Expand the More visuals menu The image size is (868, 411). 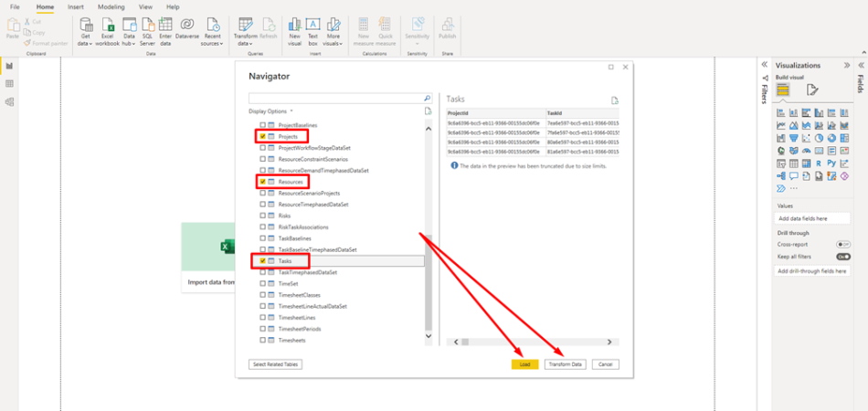pyautogui.click(x=333, y=31)
